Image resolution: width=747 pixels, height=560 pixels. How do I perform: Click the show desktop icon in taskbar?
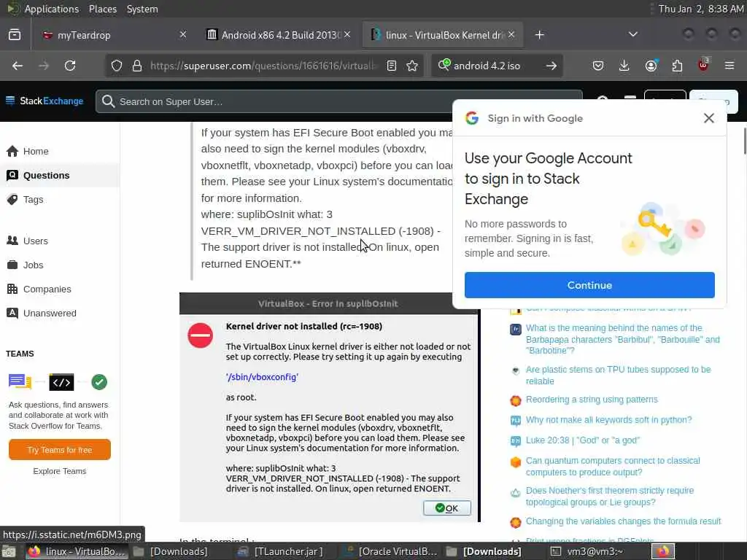pos(9,552)
